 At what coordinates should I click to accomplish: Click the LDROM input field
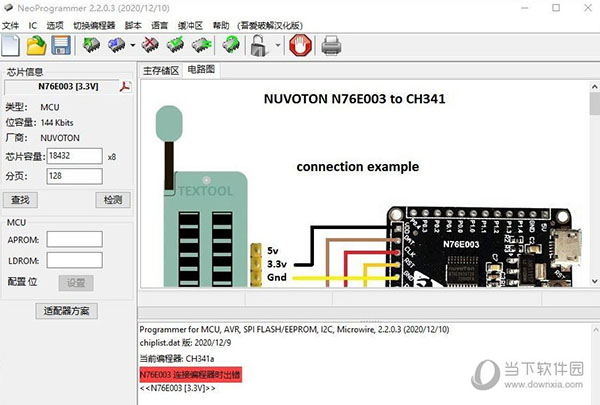[75, 260]
